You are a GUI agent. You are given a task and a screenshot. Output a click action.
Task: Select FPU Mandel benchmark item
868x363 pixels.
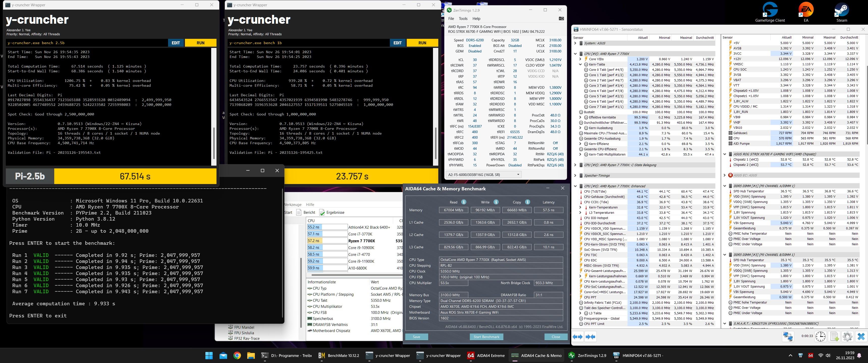click(x=241, y=327)
